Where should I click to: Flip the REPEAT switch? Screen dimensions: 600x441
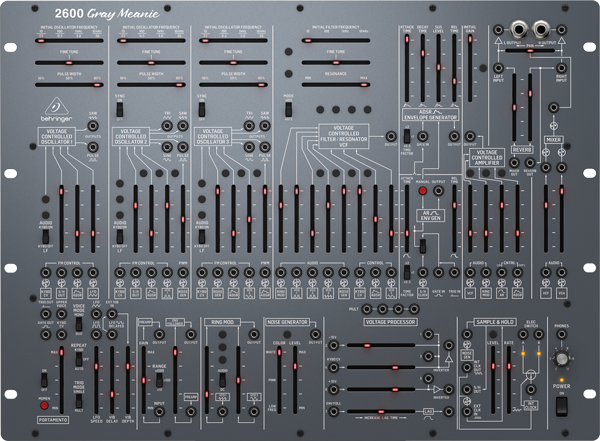pos(78,359)
